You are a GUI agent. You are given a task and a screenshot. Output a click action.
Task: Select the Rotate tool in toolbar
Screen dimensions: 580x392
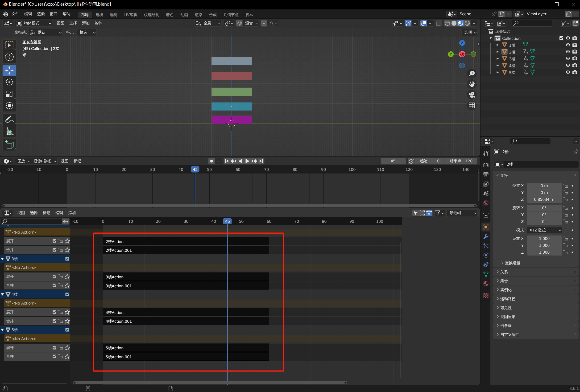(x=9, y=82)
